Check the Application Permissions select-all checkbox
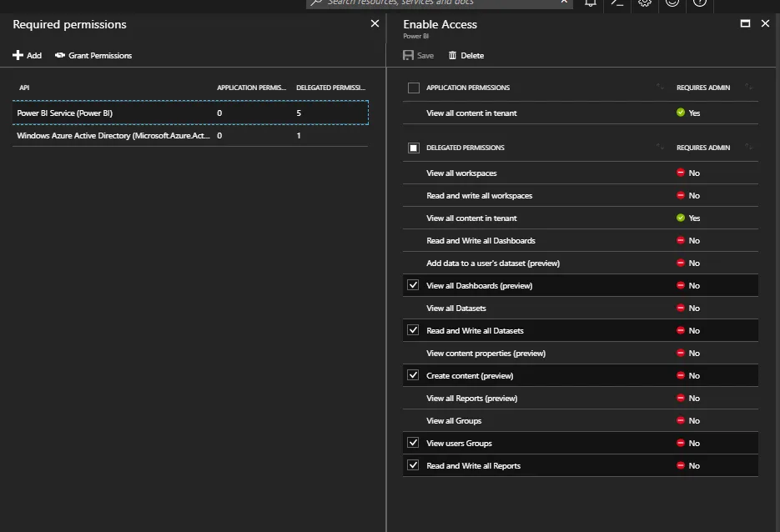The height and width of the screenshot is (532, 780). tap(414, 88)
